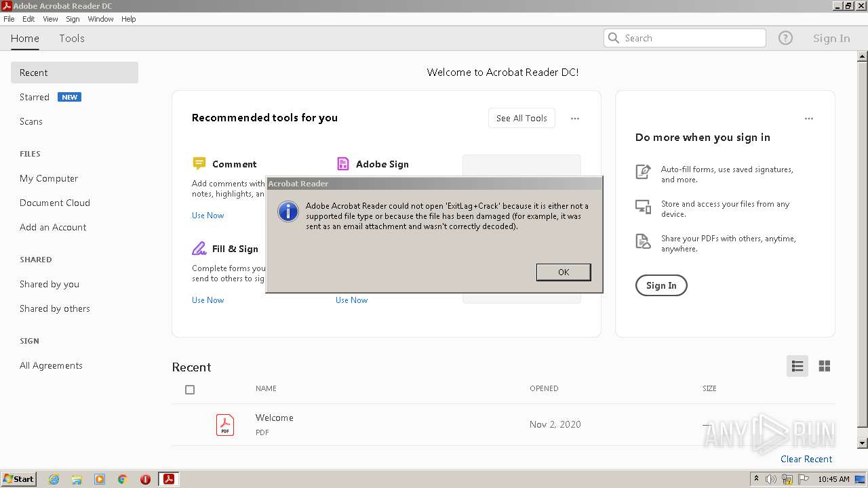Sort Recent list by OPENED column
This screenshot has width=868, height=488.
coord(544,388)
